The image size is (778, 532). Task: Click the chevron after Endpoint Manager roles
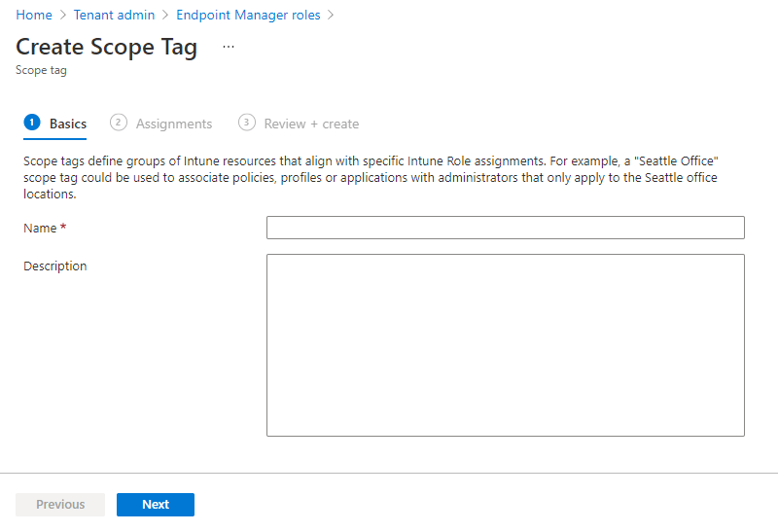(331, 15)
